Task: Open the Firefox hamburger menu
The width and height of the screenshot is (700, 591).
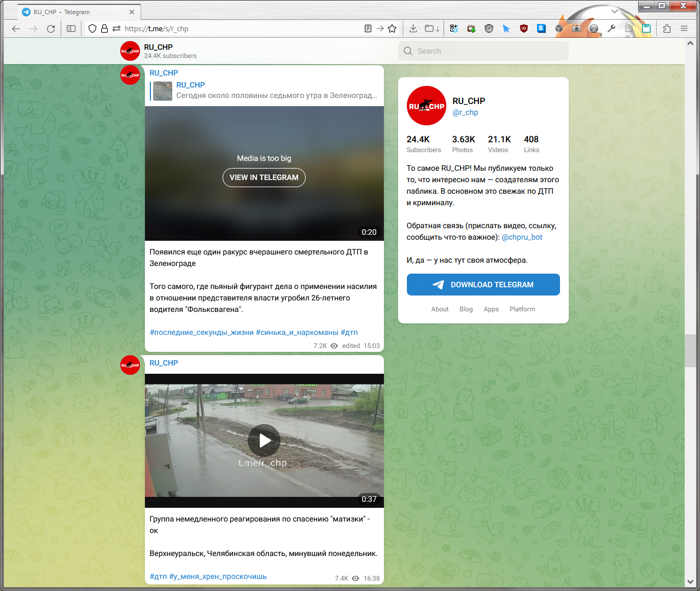Action: click(x=684, y=28)
